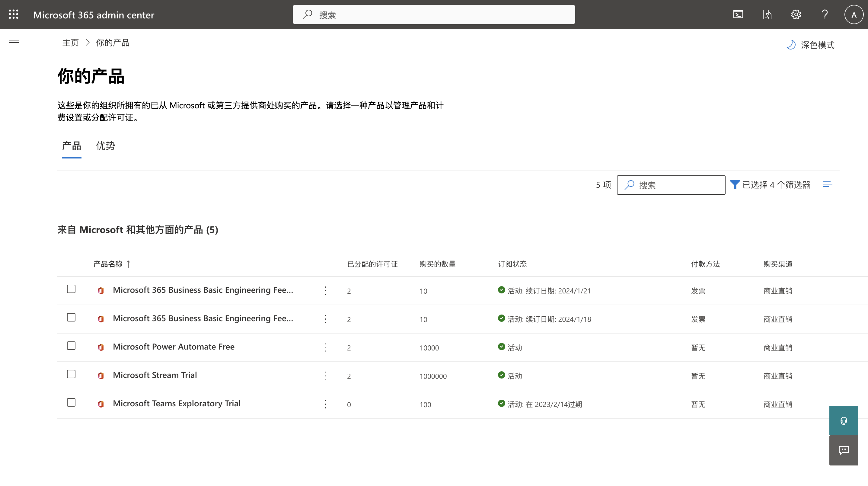The image size is (868, 486).
Task: Open Microsoft 365 Business Basic renewing 2024/1/18
Action: click(x=203, y=318)
